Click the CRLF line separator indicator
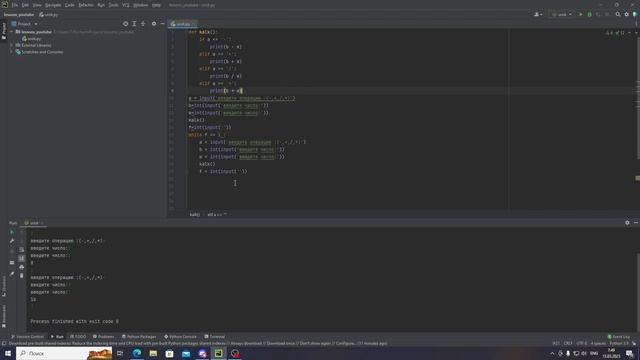The width and height of the screenshot is (640, 360). [568, 344]
